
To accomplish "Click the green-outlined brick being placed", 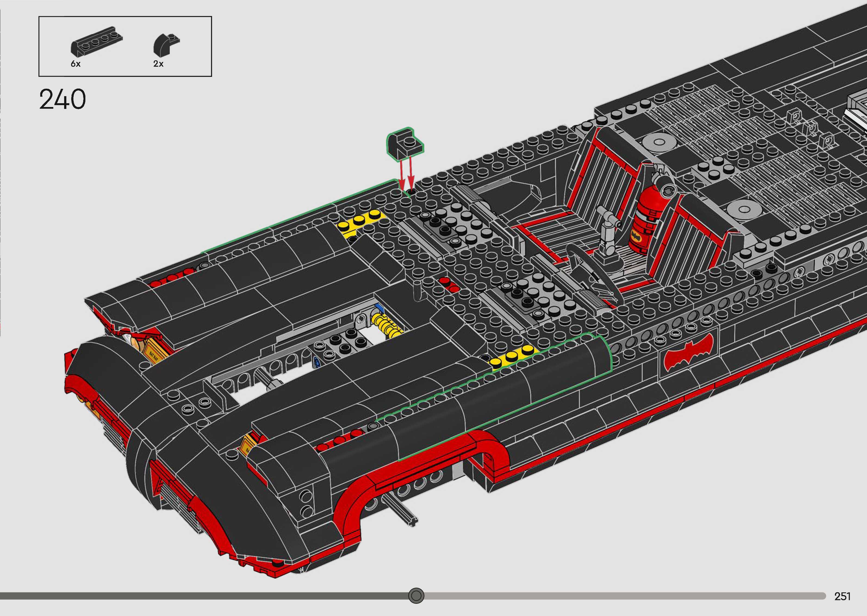I will click(x=405, y=145).
